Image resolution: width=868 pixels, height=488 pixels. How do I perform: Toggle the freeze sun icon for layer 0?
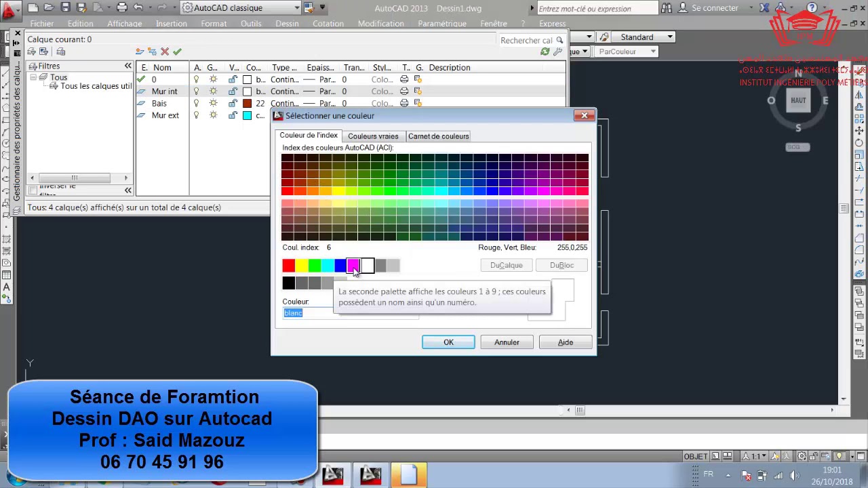(213, 79)
